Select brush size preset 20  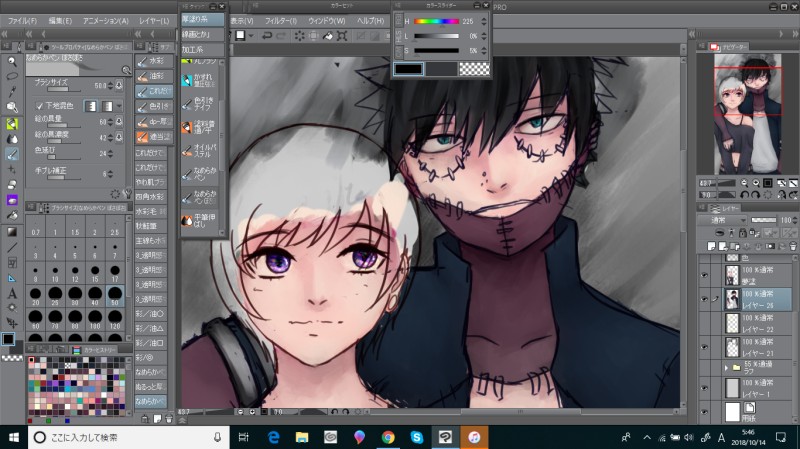35,295
